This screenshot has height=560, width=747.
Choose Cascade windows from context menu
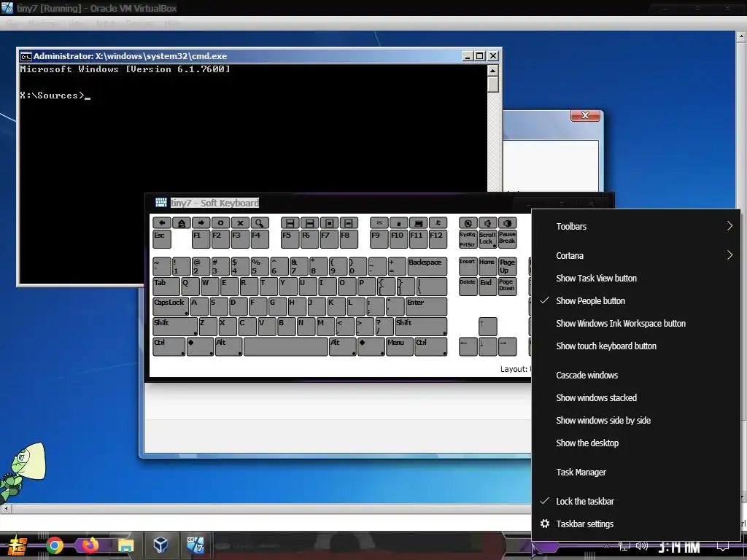pos(636,376)
